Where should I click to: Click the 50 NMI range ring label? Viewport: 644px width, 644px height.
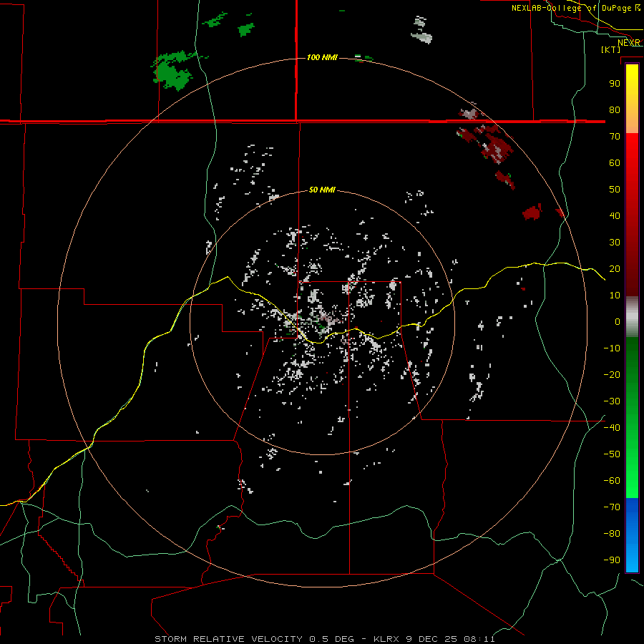coord(322,190)
